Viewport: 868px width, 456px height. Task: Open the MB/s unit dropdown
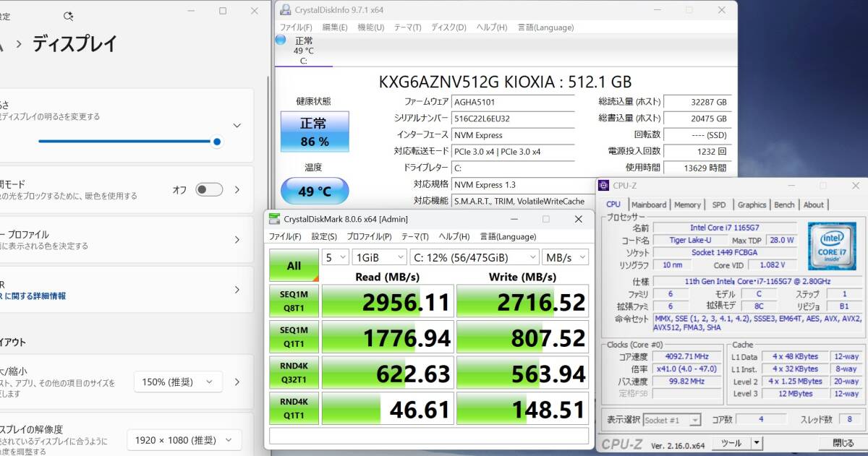tap(566, 257)
